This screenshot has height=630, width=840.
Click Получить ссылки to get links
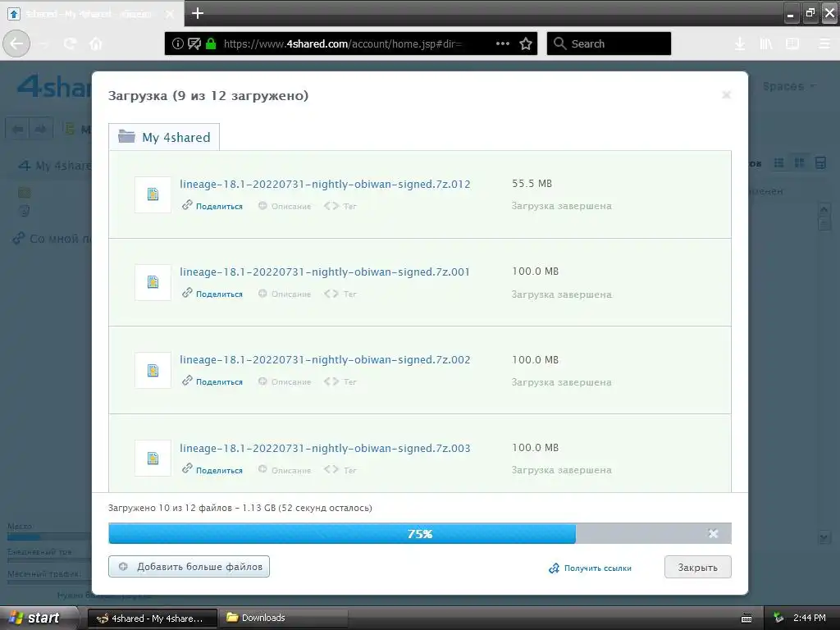coord(590,568)
